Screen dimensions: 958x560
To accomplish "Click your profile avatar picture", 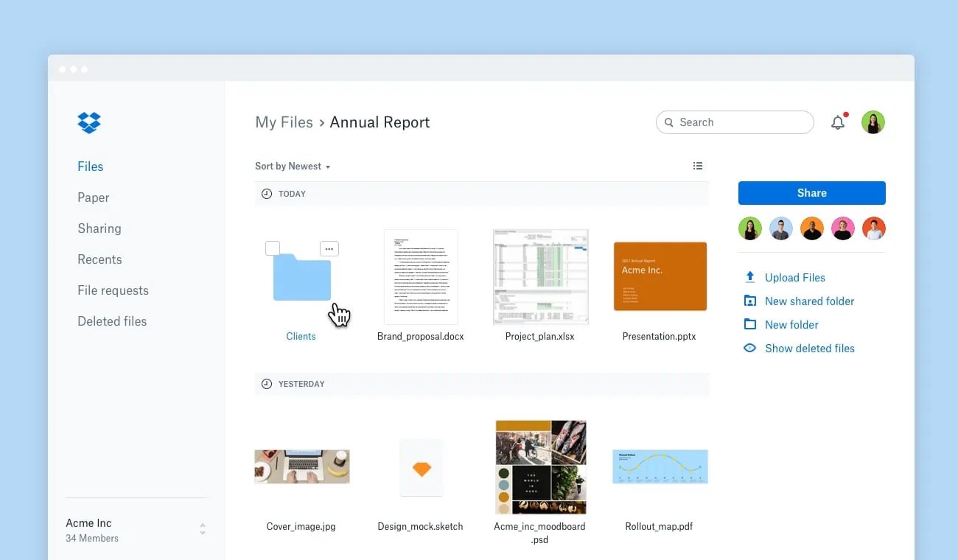I will coord(873,122).
